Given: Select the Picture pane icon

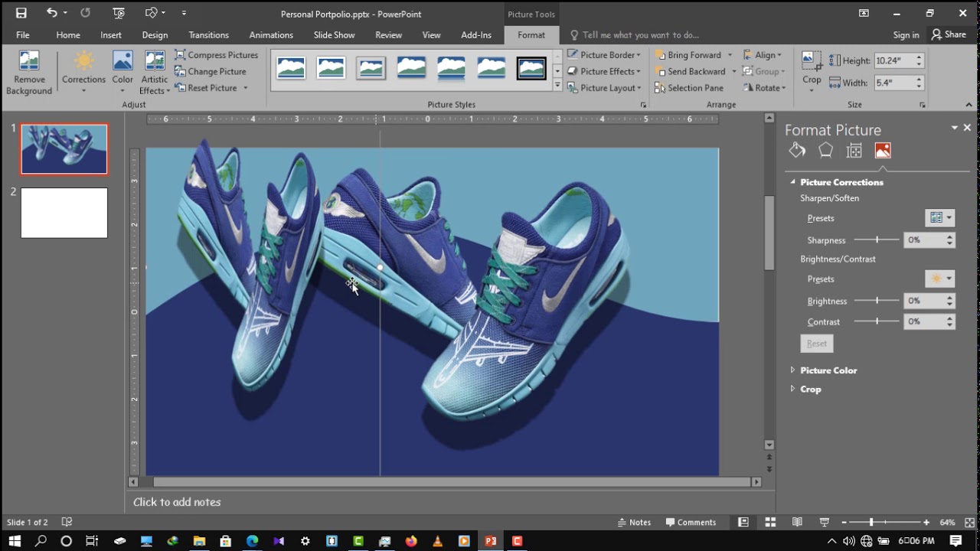Looking at the screenshot, I should 883,151.
